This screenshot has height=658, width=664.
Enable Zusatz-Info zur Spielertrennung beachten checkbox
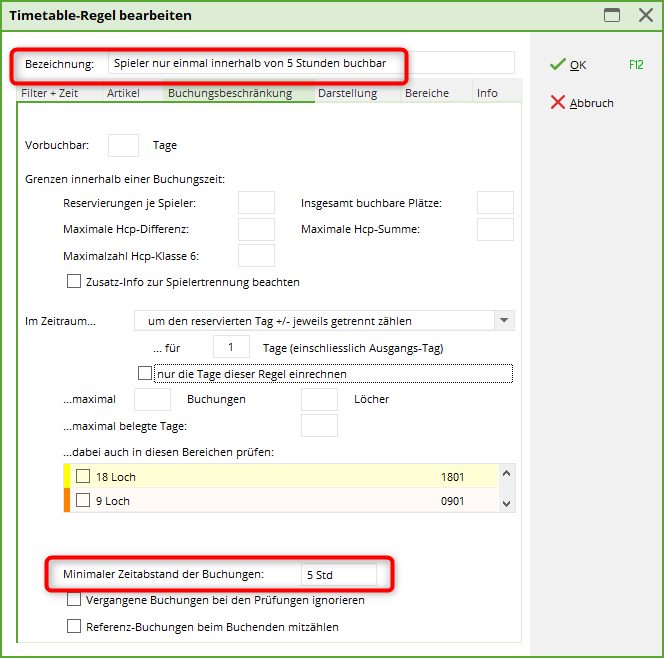[74, 282]
